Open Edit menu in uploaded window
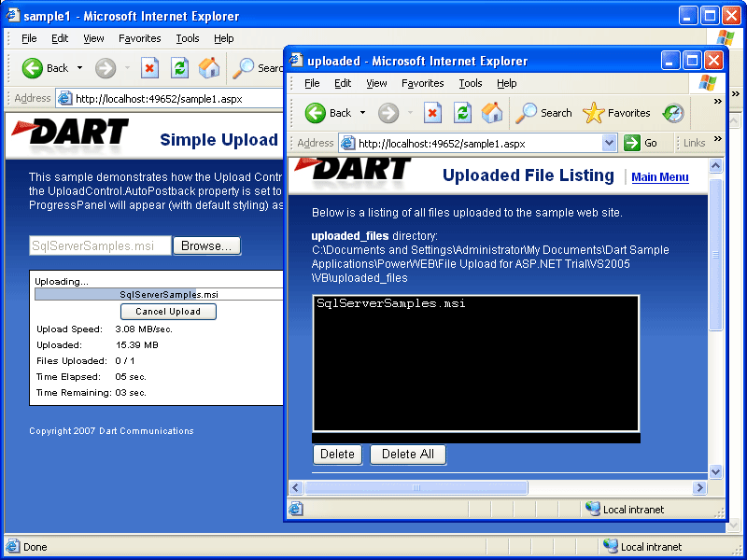Image resolution: width=747 pixels, height=560 pixels. point(343,83)
